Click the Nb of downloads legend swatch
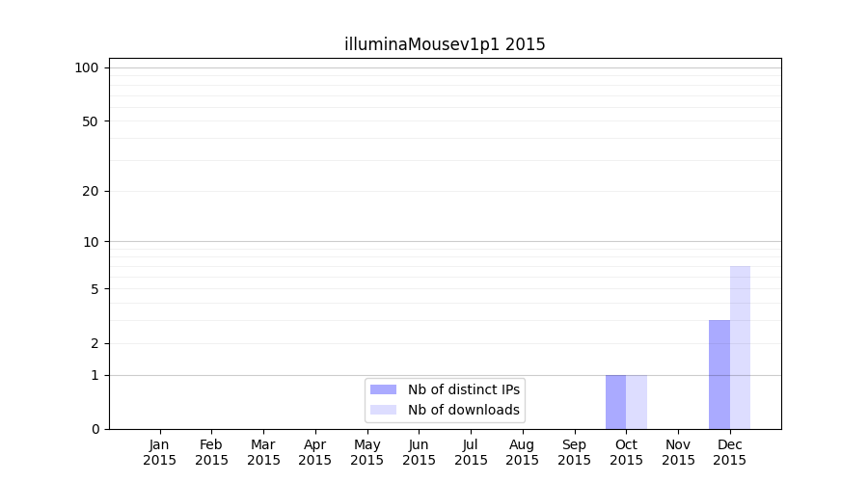 tap(383, 410)
